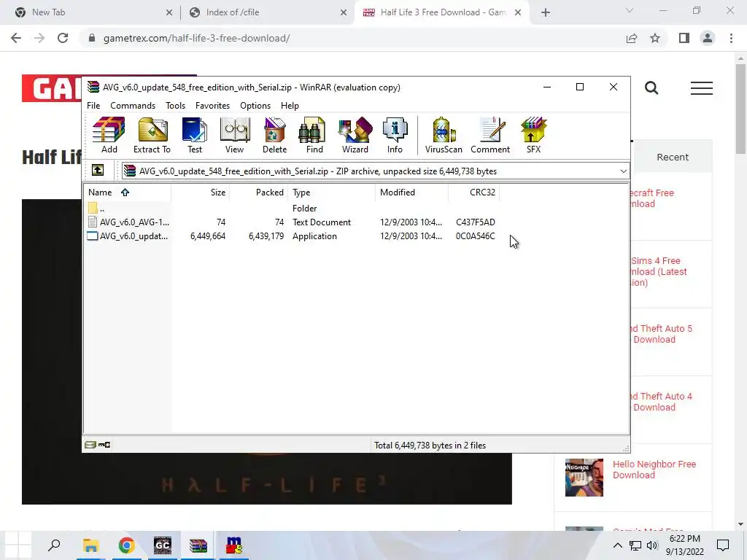The width and height of the screenshot is (747, 560).
Task: Click Chrome's share page icon
Action: tap(632, 38)
